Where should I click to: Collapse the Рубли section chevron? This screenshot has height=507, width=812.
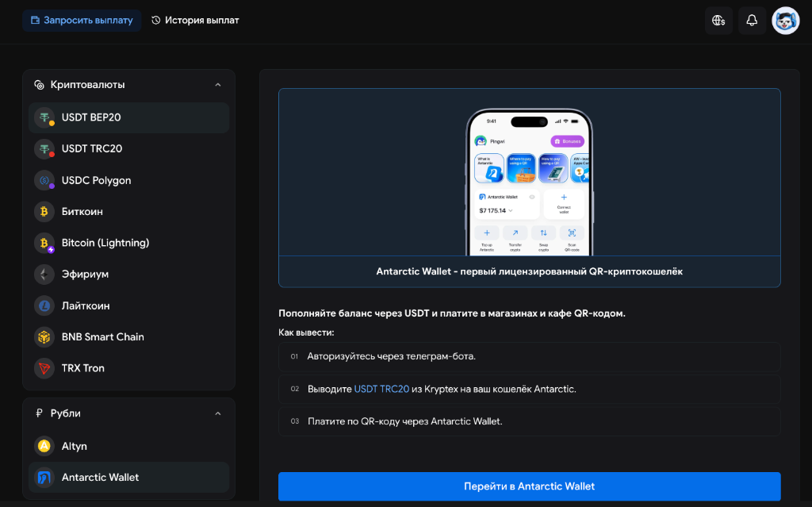point(218,413)
